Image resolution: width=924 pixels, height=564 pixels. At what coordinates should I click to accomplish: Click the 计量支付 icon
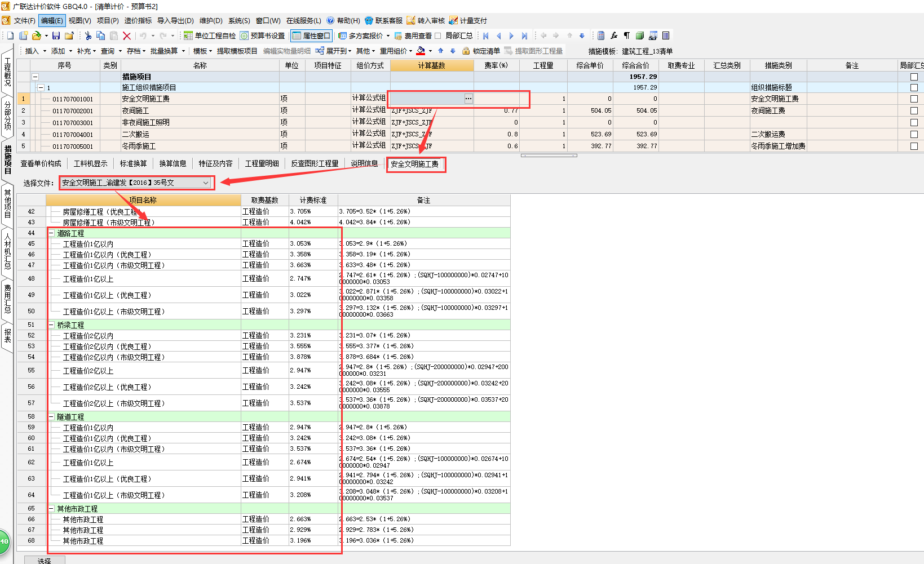453,20
